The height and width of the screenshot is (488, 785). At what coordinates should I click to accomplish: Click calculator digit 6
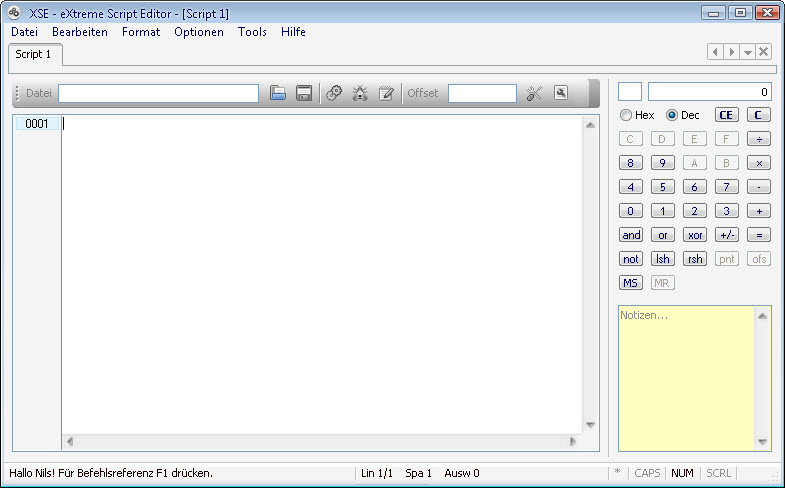694,187
